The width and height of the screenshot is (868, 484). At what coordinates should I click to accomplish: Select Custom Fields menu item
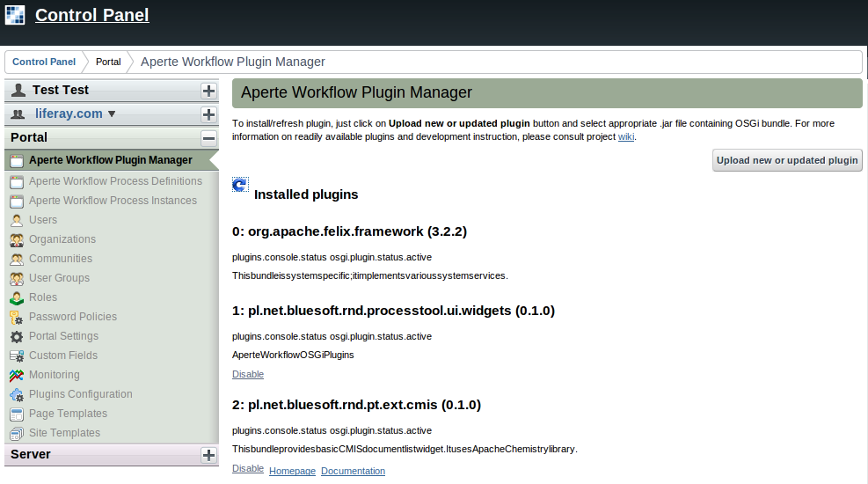tap(63, 356)
